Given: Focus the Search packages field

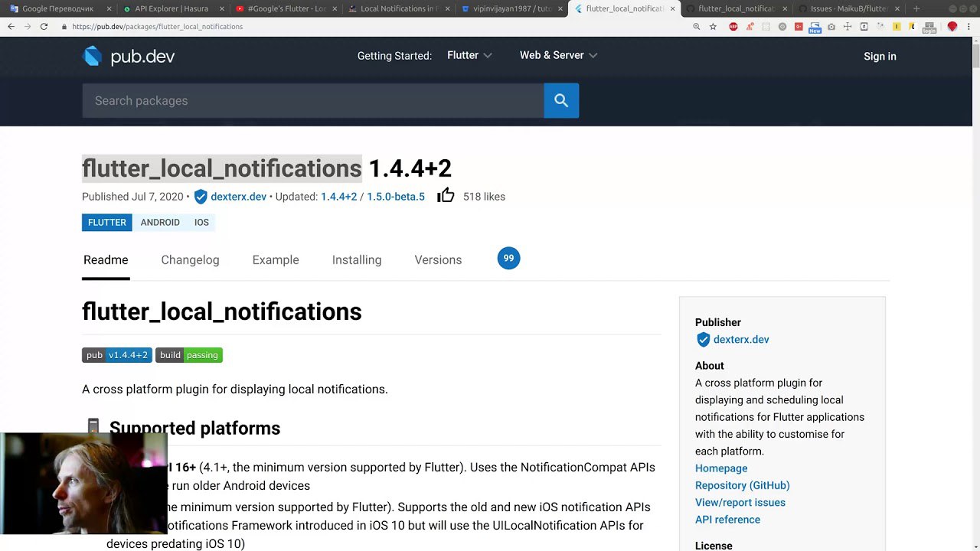Looking at the screenshot, I should pyautogui.click(x=313, y=100).
